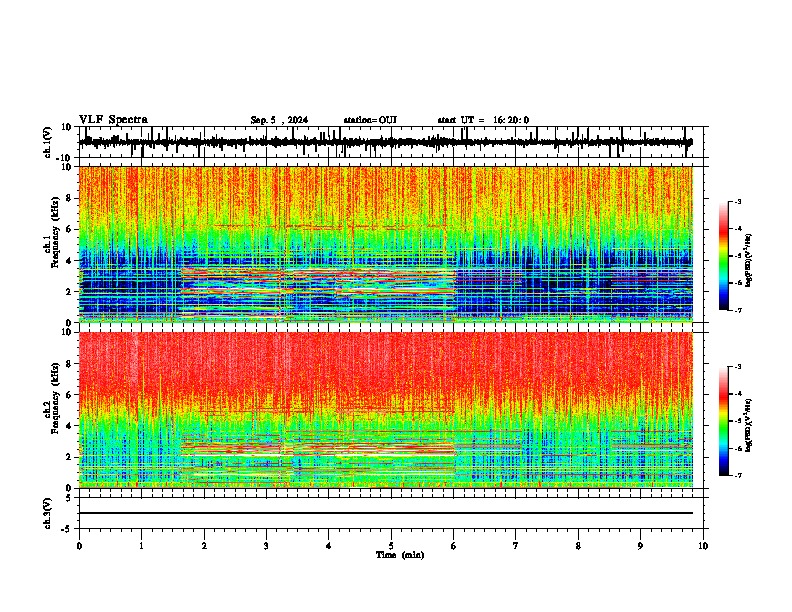Screen dimensions: 792x612
Task: Click the "5" tick on ch.3(V) axis
Action: (x=70, y=497)
